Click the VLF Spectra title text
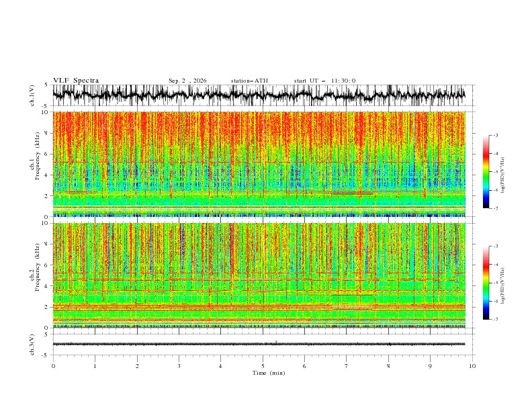The image size is (532, 411). 76,81
